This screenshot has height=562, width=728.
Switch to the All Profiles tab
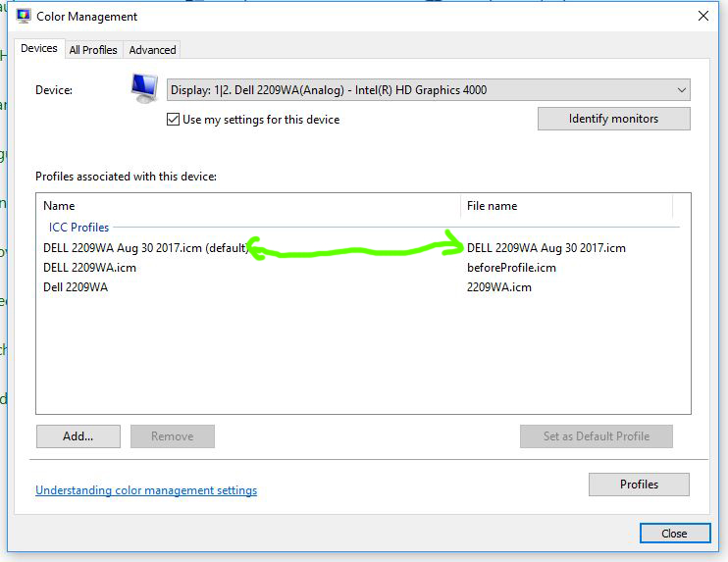point(93,50)
